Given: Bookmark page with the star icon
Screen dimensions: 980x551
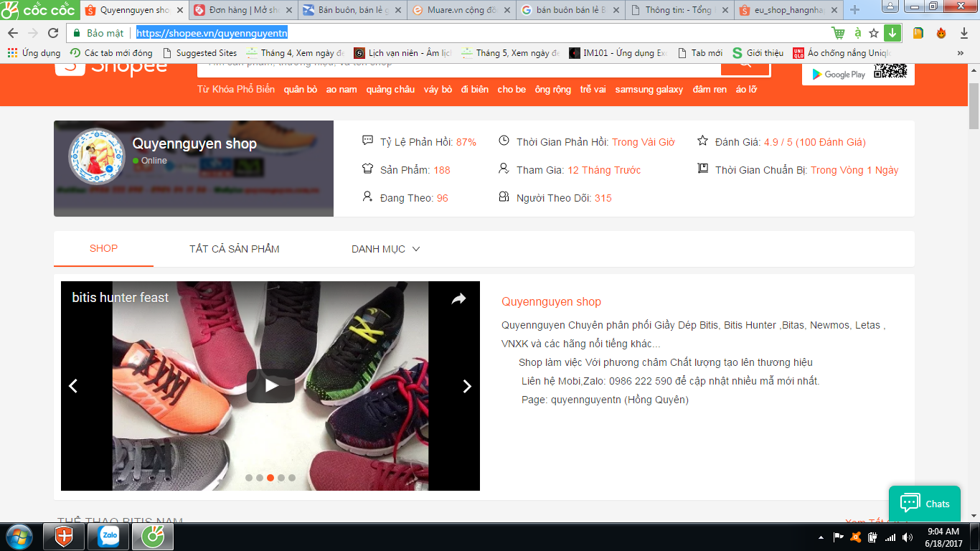Looking at the screenshot, I should coord(874,33).
